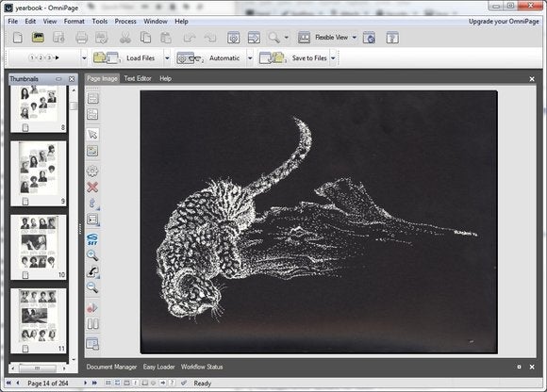
Task: Click the red X delete zone icon
Action: click(x=92, y=188)
